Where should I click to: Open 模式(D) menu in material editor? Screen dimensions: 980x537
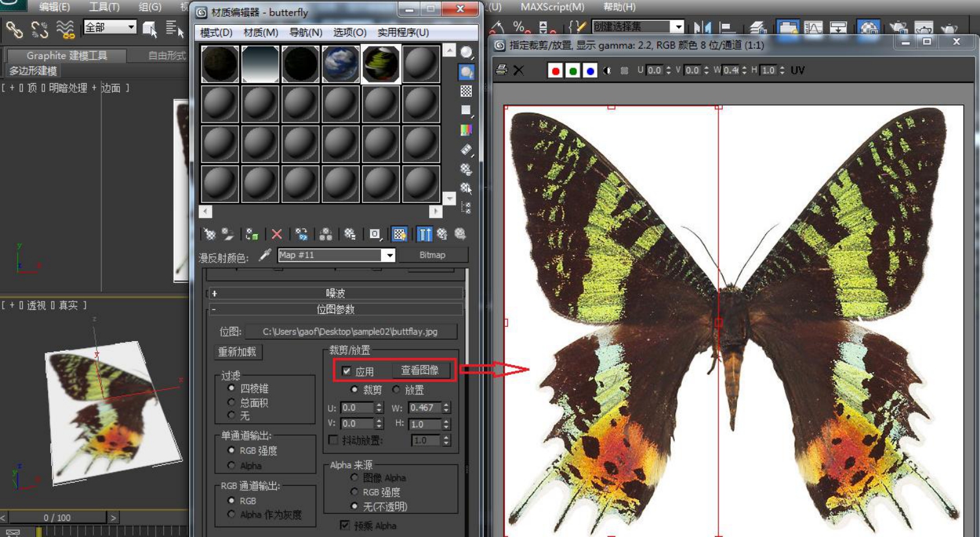point(216,32)
